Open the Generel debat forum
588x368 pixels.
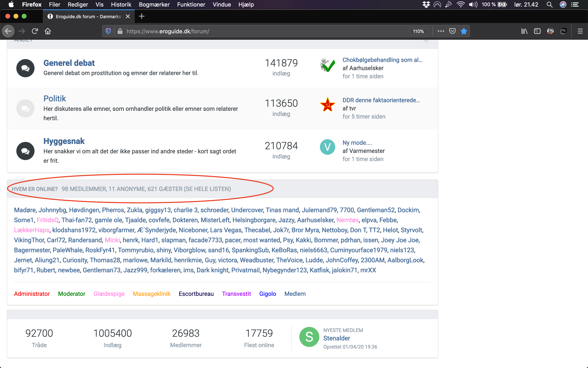pos(69,63)
